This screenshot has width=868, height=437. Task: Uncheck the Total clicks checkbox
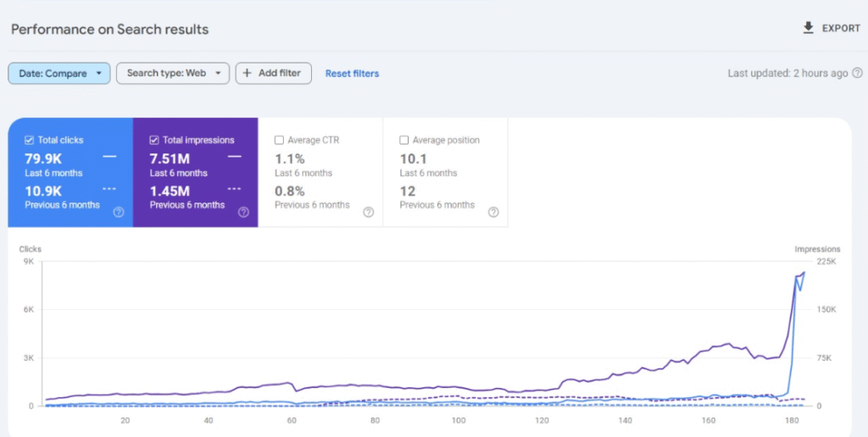tap(30, 141)
